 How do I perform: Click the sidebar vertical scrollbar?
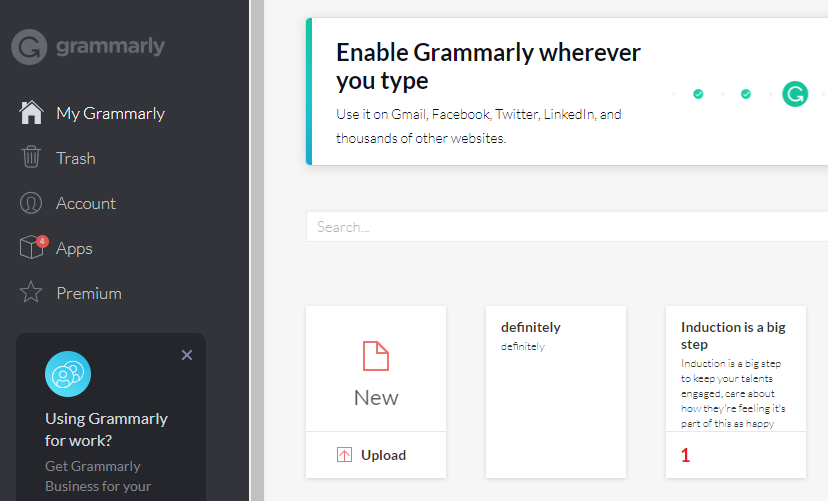point(257,250)
